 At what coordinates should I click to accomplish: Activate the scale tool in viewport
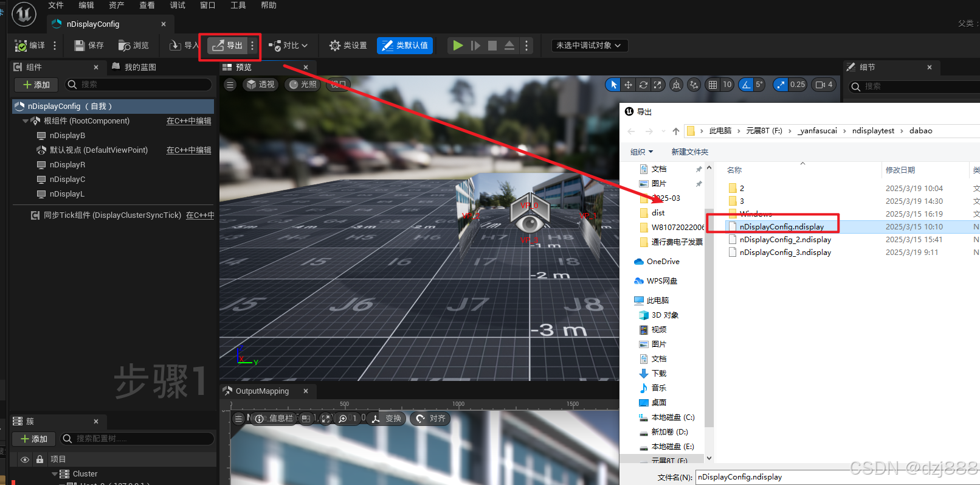click(657, 85)
